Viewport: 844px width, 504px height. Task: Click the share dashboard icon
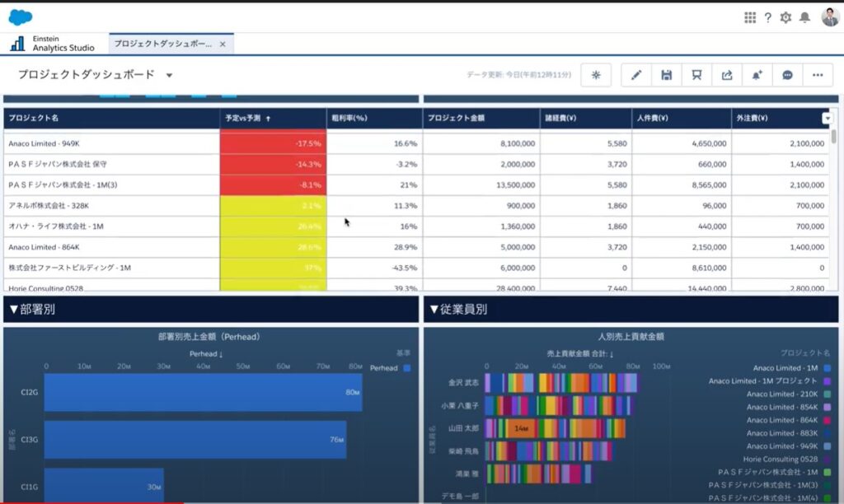pos(727,75)
